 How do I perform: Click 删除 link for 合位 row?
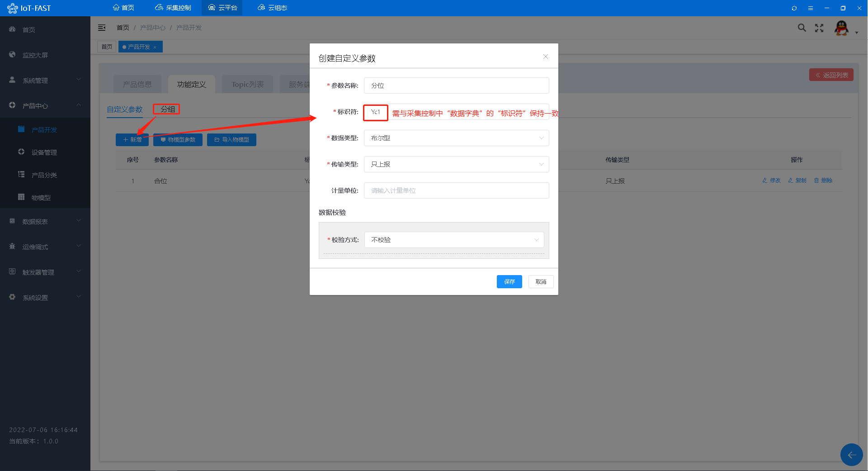[x=823, y=180]
